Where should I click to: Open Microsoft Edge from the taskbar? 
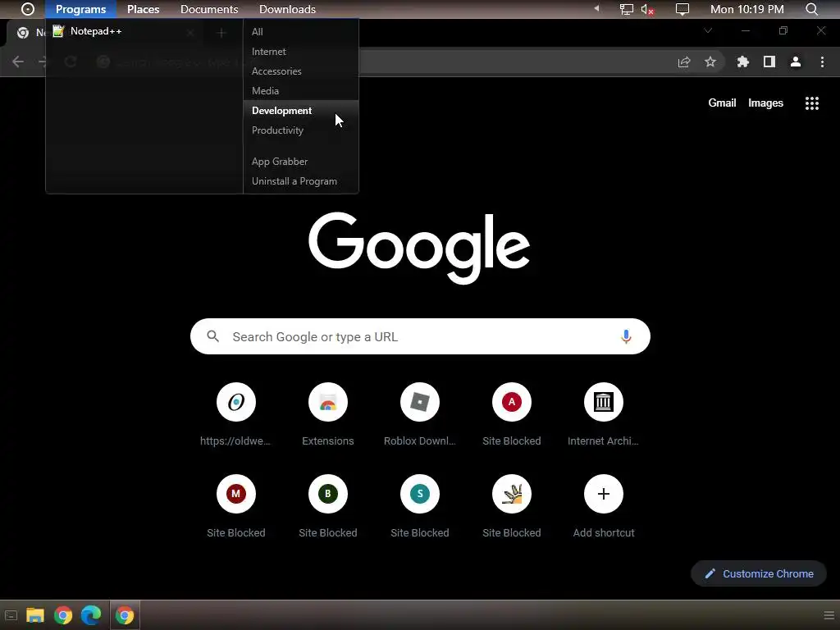[x=91, y=615]
